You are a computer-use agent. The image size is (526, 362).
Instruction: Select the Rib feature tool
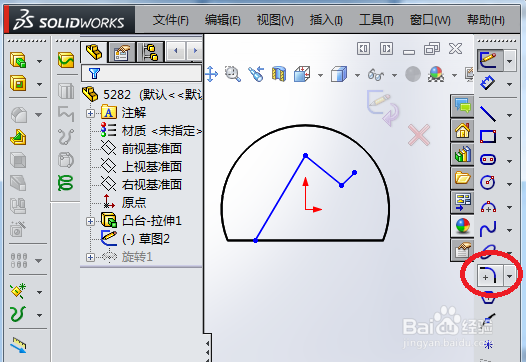[x=18, y=138]
